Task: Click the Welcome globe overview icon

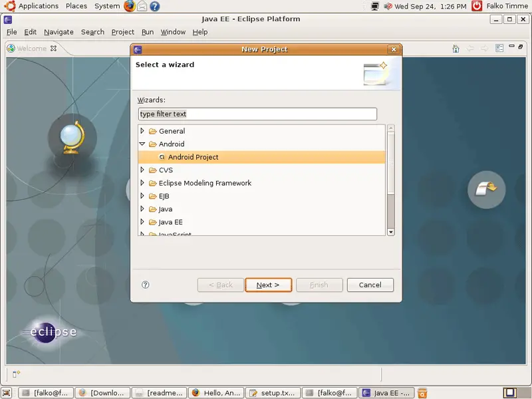Action: (x=72, y=138)
